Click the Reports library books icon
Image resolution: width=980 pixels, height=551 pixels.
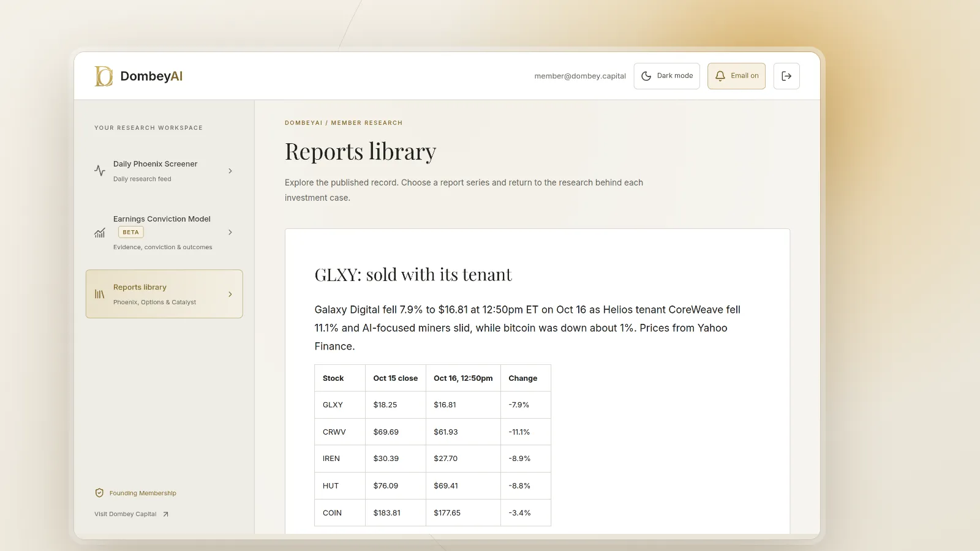coord(100,294)
